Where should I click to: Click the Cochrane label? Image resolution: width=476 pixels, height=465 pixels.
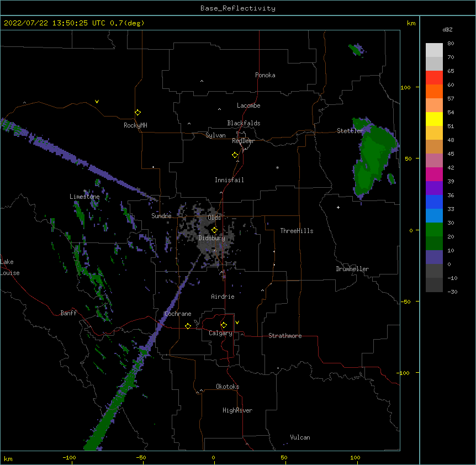click(x=178, y=314)
